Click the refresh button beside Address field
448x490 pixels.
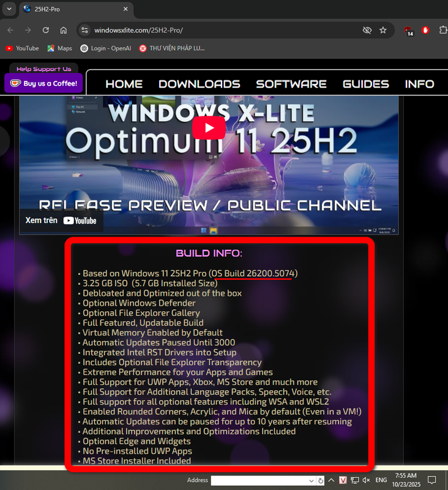321,480
